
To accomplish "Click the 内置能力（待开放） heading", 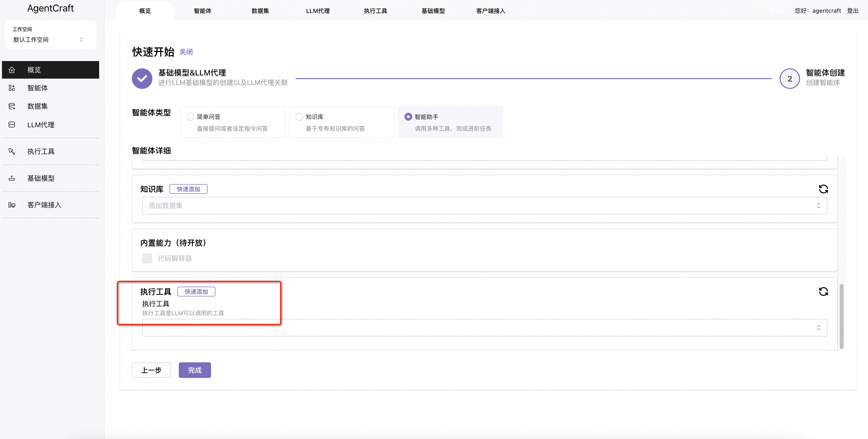I will [x=173, y=243].
